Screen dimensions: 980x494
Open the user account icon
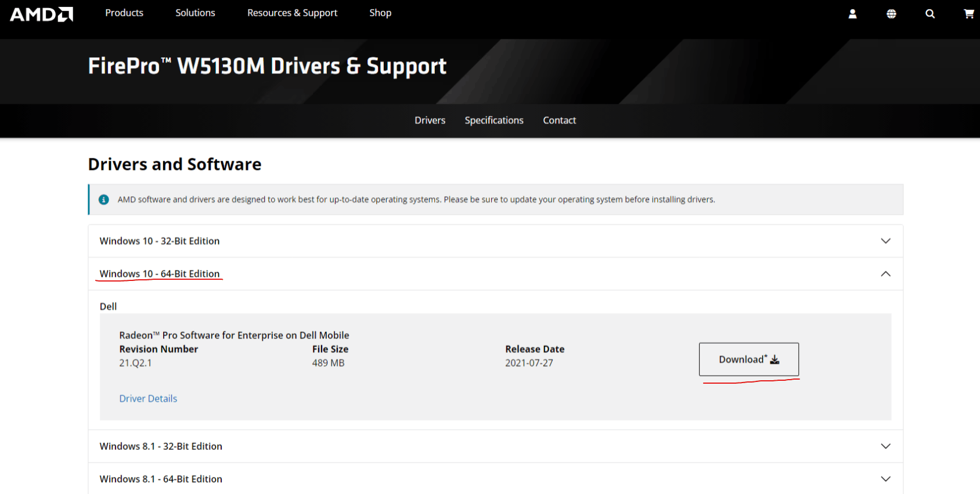(x=852, y=14)
